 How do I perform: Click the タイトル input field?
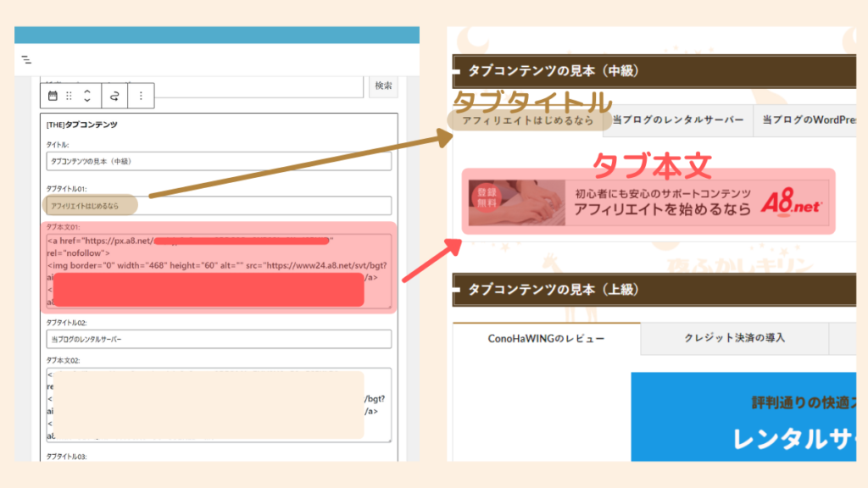pos(219,162)
